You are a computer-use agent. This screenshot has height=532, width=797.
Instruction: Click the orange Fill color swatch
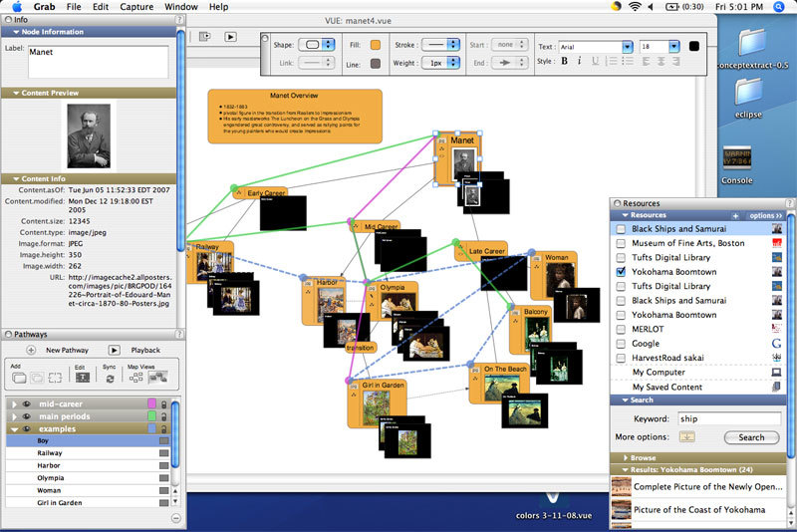coord(375,45)
